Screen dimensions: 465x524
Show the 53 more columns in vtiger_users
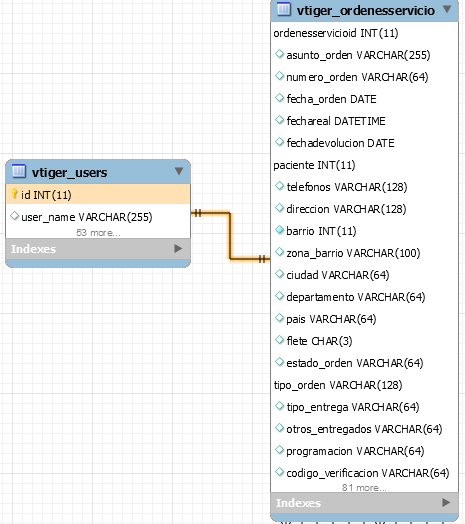98,233
